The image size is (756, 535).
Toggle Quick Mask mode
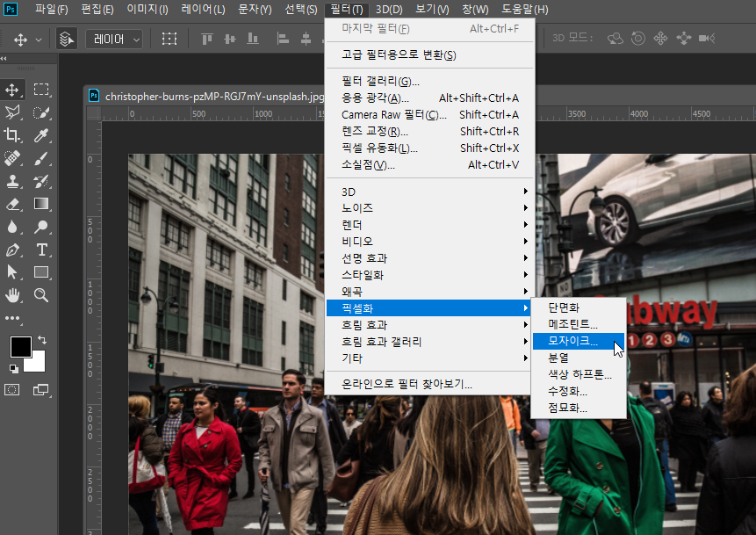pos(11,389)
